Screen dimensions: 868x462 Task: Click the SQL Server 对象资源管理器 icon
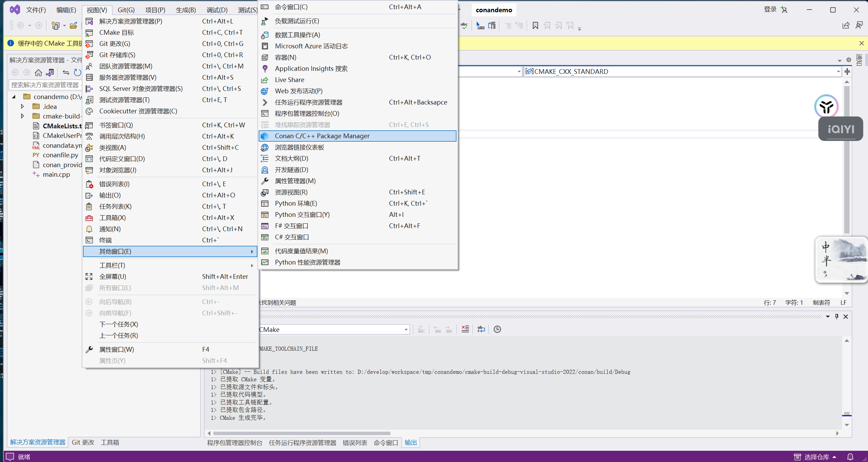click(x=89, y=89)
